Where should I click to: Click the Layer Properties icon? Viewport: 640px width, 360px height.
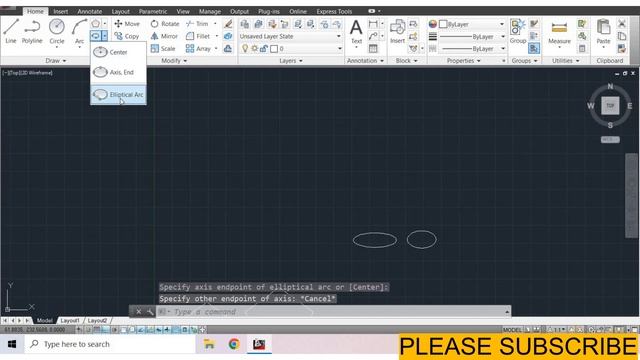click(x=244, y=24)
